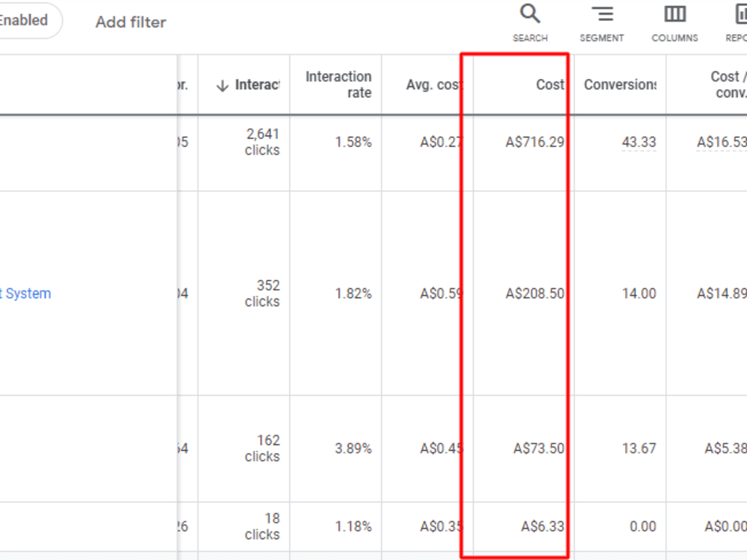This screenshot has width=747, height=560.
Task: Select the A$716.29 cost cell
Action: [x=535, y=142]
